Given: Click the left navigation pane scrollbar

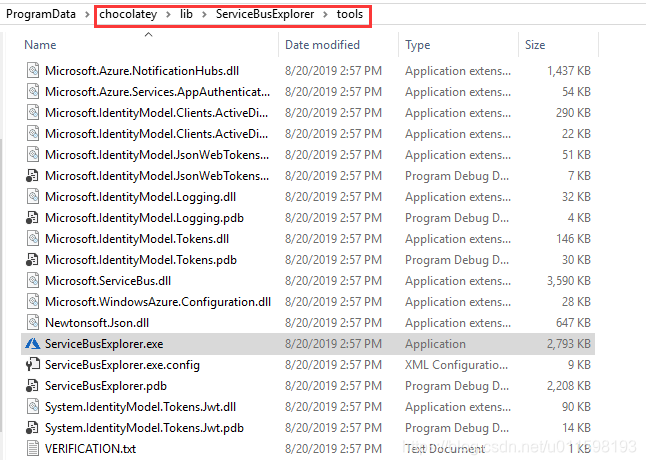Looking at the screenshot, I should click(1, 285).
